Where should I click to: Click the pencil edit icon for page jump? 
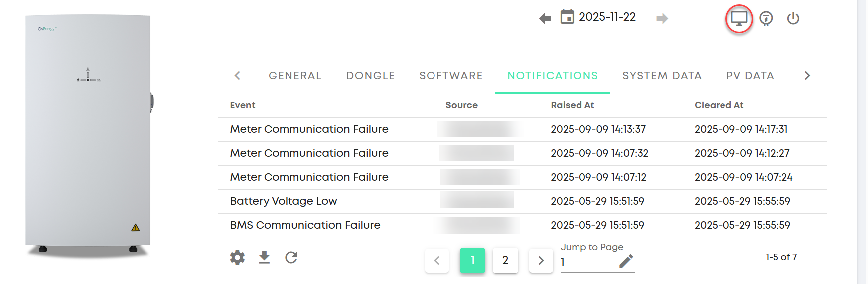[626, 261]
